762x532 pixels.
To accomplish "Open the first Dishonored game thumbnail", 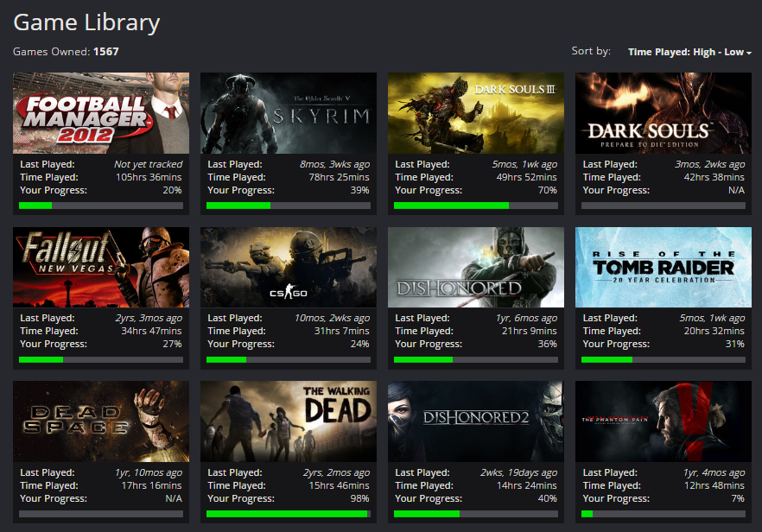I will click(x=476, y=267).
